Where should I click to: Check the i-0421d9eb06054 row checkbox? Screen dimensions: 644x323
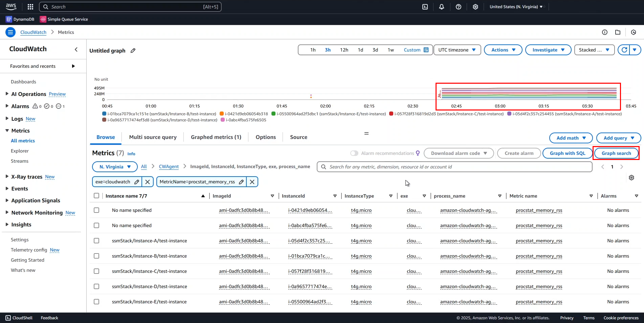(x=96, y=210)
